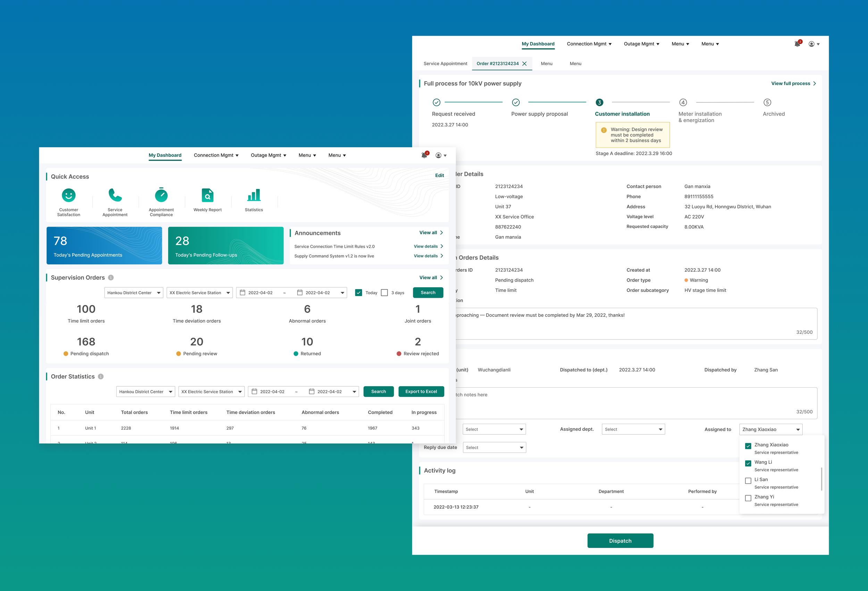
Task: Click the Statistics bar chart icon
Action: tap(254, 195)
